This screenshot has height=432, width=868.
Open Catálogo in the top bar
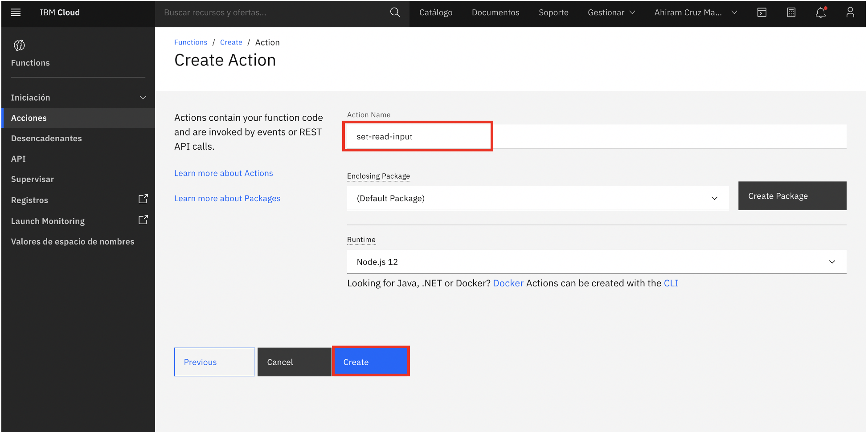tap(436, 12)
